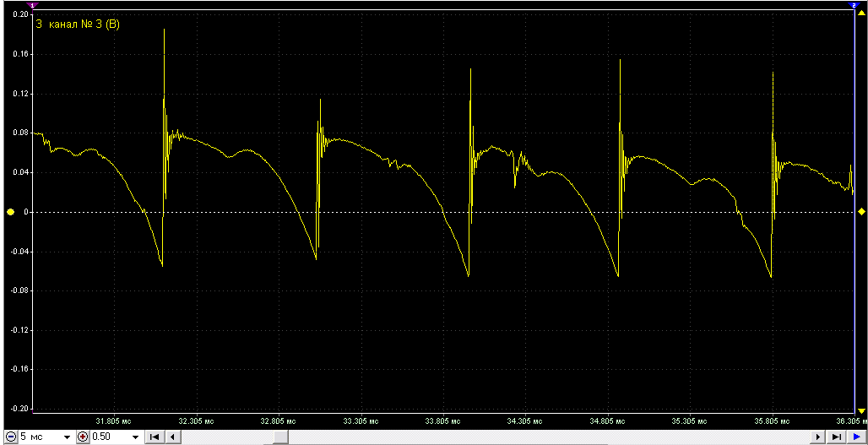Click the yellow zero-level dot on left
Viewport: 868px width, 445px height.
tap(10, 212)
